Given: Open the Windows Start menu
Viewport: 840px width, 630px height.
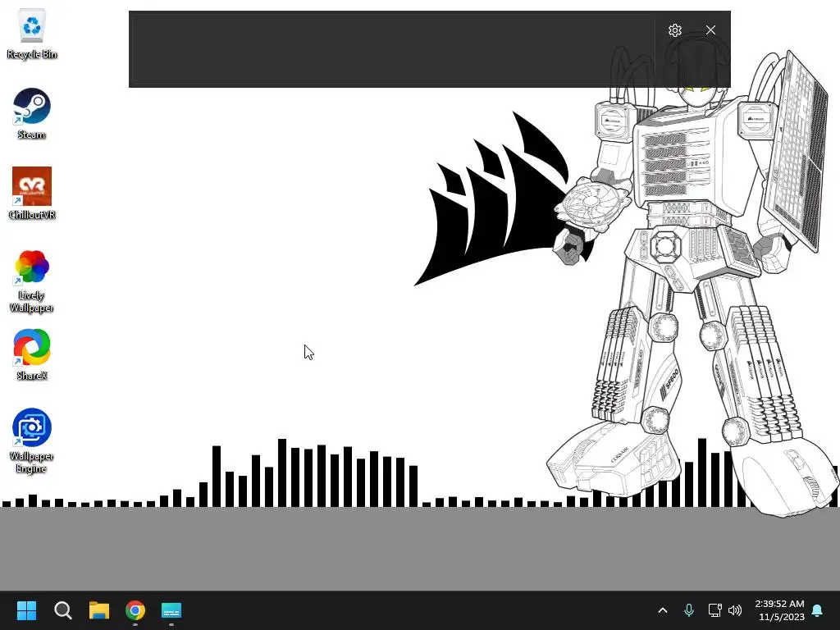Looking at the screenshot, I should click(26, 610).
